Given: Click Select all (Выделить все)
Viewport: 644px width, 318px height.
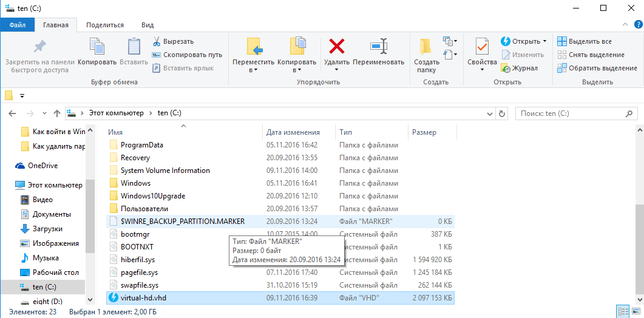Looking at the screenshot, I should pyautogui.click(x=585, y=41).
